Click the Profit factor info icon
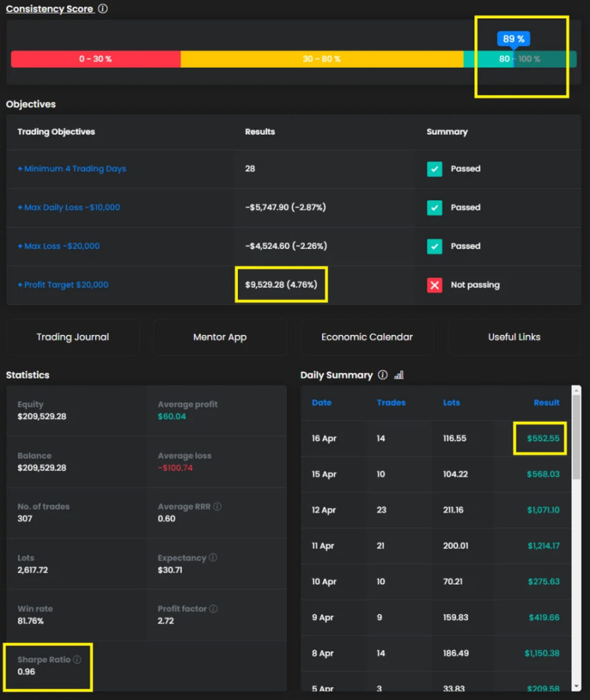The width and height of the screenshot is (590, 700). point(213,608)
